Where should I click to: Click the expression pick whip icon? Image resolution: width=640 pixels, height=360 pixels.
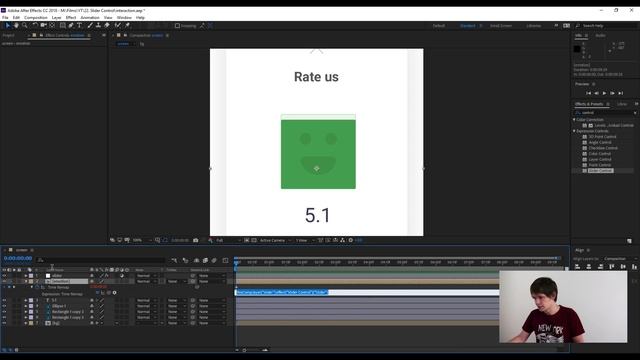(109, 293)
